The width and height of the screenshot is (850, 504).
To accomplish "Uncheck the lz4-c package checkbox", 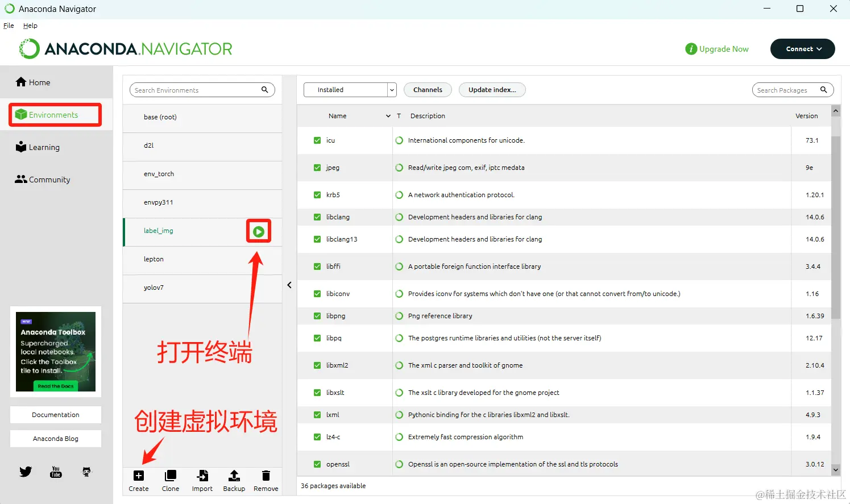I will (x=317, y=437).
